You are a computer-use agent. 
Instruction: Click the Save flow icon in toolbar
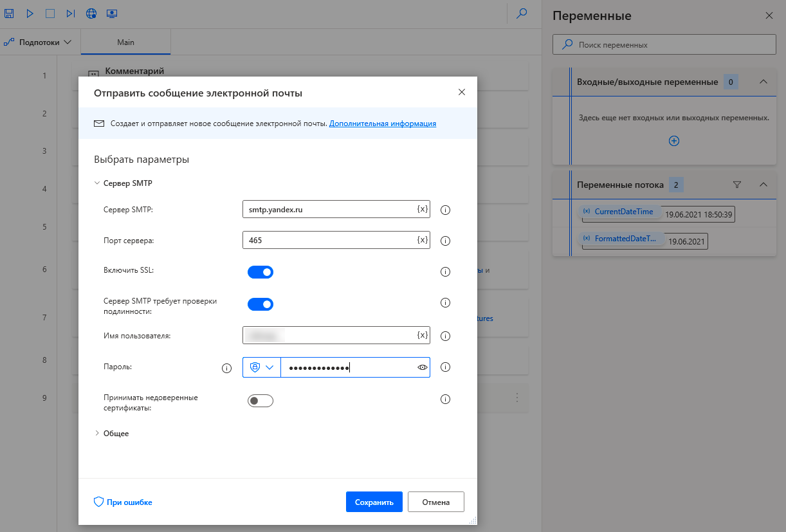[x=10, y=13]
